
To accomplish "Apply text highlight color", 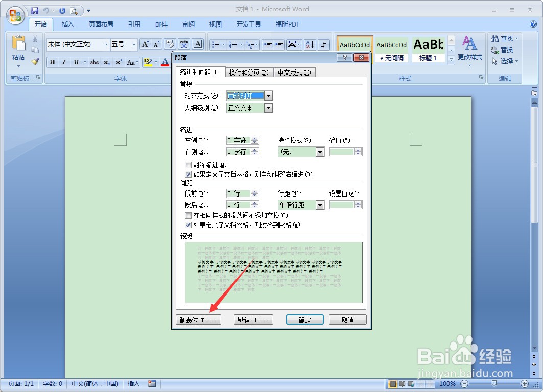I will (148, 62).
